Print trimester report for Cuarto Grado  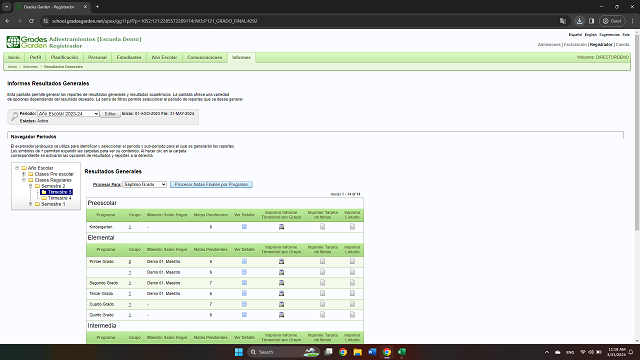281,304
